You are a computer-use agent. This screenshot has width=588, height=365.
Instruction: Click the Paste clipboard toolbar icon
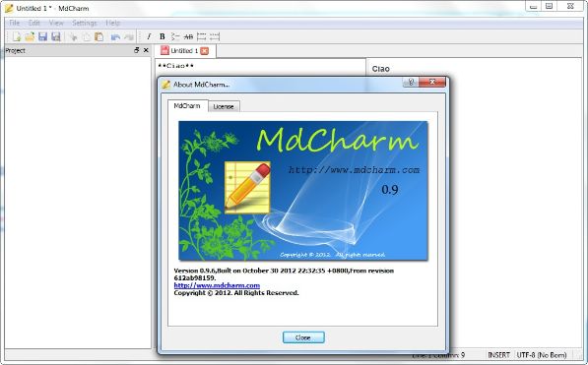(x=99, y=36)
